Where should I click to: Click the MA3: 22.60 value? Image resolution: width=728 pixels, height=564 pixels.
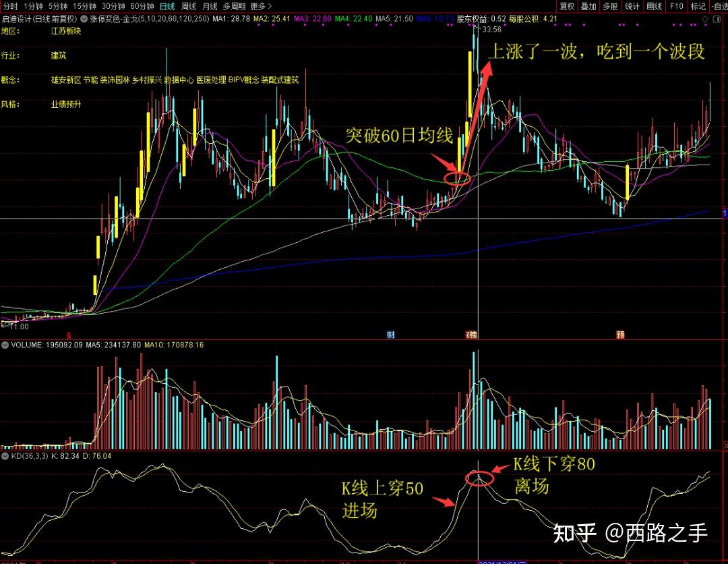coord(313,19)
